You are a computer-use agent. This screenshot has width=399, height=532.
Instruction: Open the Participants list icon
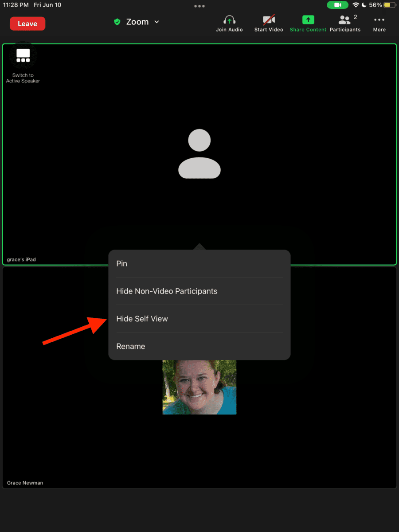click(344, 20)
